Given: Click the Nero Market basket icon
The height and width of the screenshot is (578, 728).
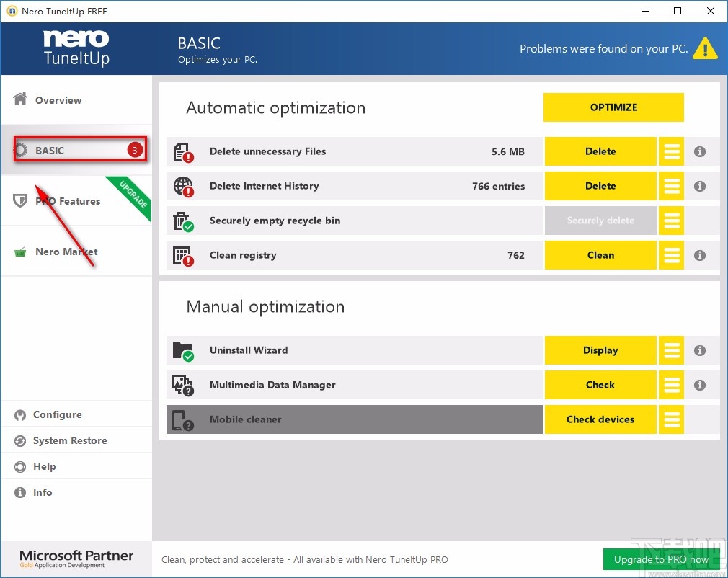Looking at the screenshot, I should pos(20,252).
